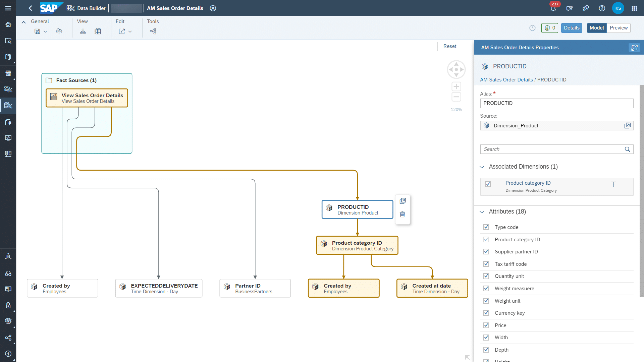Uncheck the Supplier partner ID attribute
This screenshot has width=644, height=362.
[487, 251]
